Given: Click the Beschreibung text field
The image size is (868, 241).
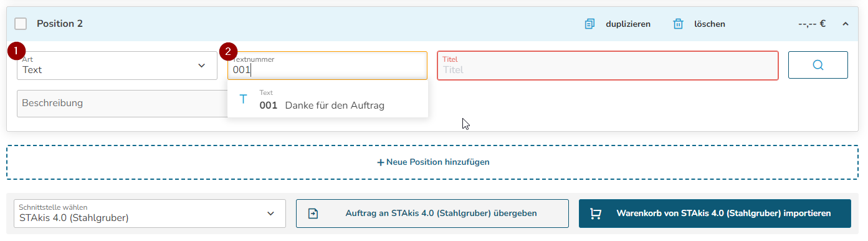Looking at the screenshot, I should tap(122, 104).
